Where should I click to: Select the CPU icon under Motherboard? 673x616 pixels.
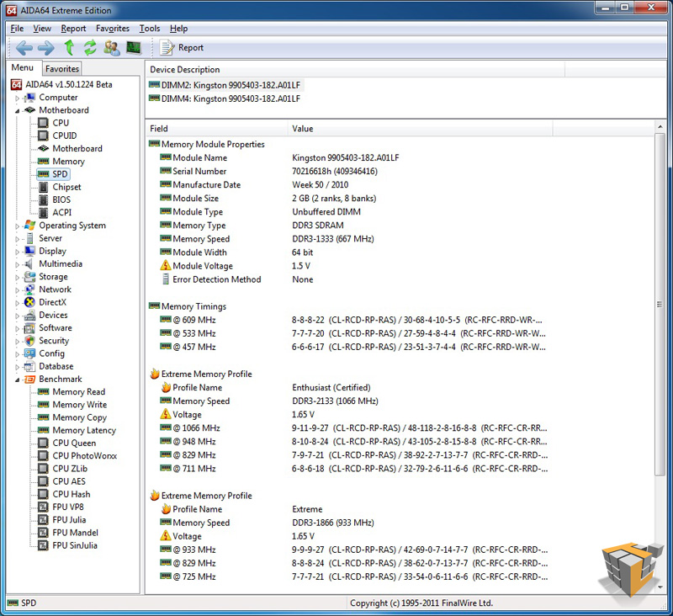(x=43, y=123)
